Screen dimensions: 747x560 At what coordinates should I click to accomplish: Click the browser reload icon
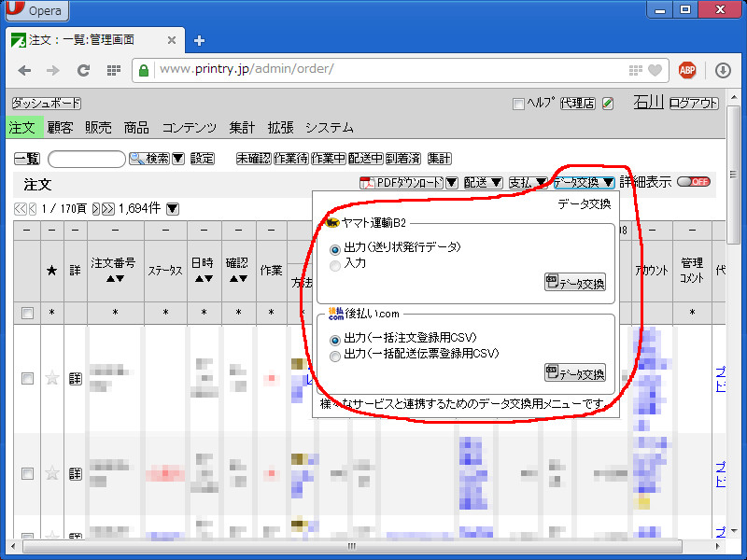(x=83, y=70)
